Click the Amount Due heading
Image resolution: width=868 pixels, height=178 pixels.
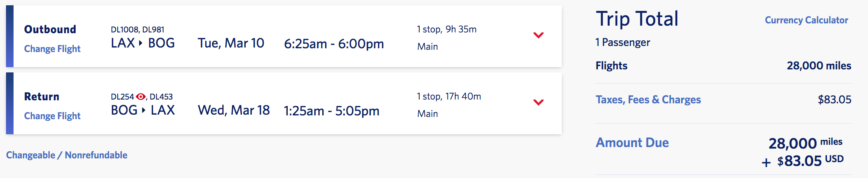pyautogui.click(x=632, y=143)
